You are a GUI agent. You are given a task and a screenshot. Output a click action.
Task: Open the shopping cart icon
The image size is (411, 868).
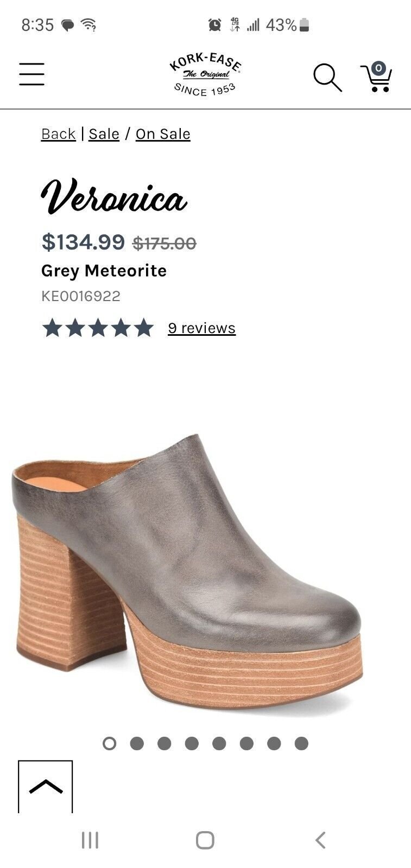tap(376, 76)
